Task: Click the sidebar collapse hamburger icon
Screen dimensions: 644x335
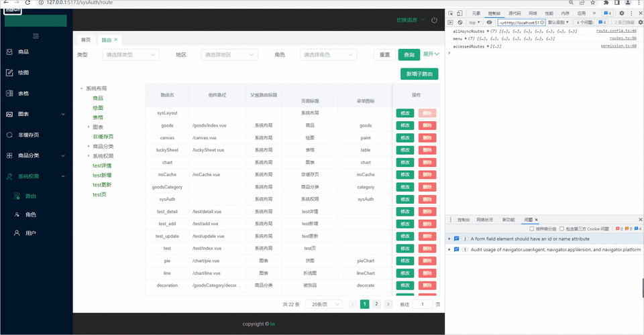Action: click(x=36, y=36)
